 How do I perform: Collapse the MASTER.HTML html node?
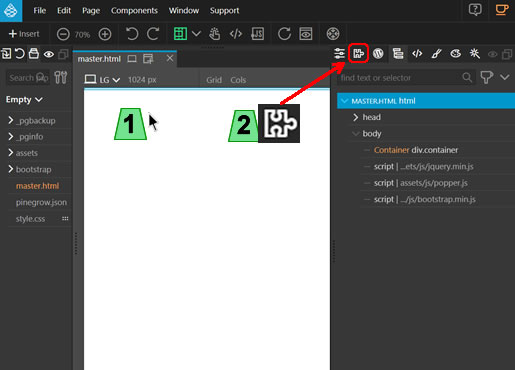345,101
